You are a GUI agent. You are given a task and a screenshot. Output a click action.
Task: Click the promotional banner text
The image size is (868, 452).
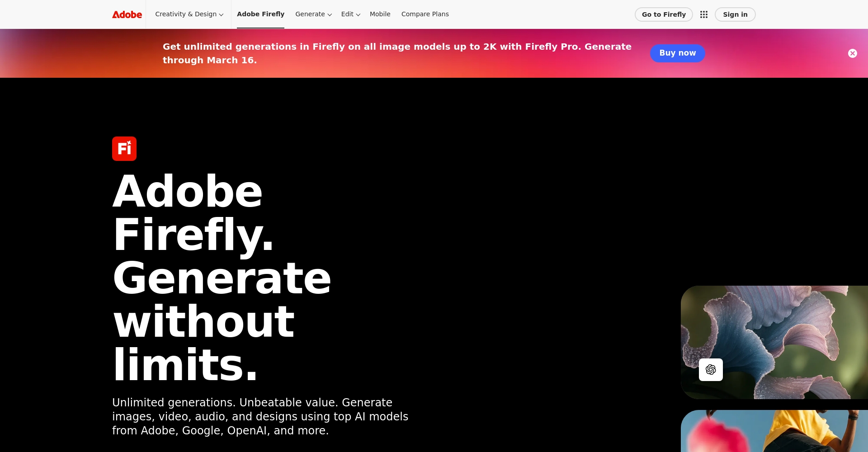(x=397, y=53)
